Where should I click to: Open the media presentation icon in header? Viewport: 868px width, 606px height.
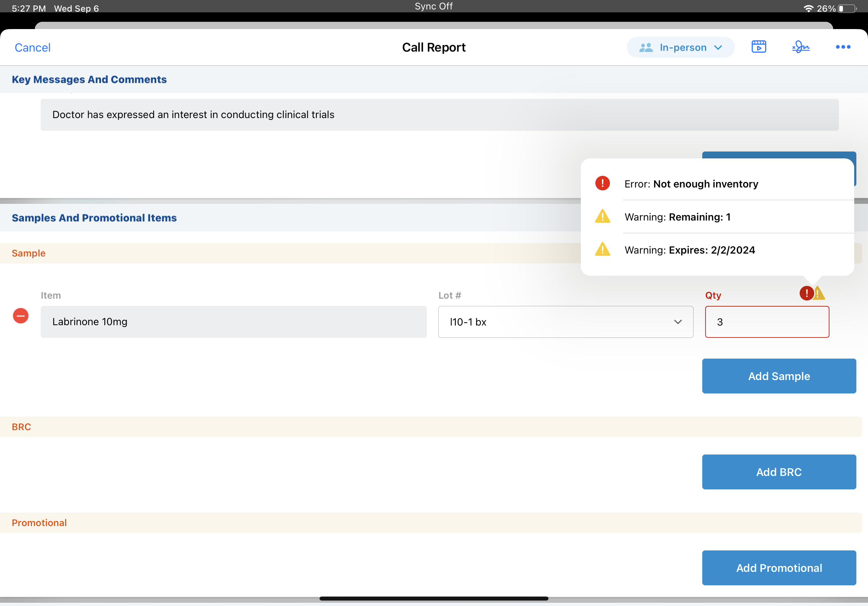758,47
